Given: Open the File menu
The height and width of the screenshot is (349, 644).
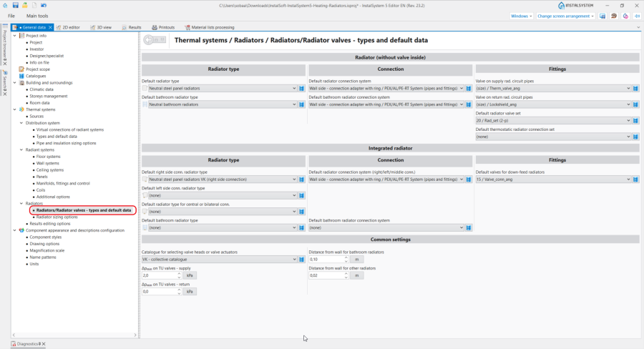Looking at the screenshot, I should tap(11, 16).
